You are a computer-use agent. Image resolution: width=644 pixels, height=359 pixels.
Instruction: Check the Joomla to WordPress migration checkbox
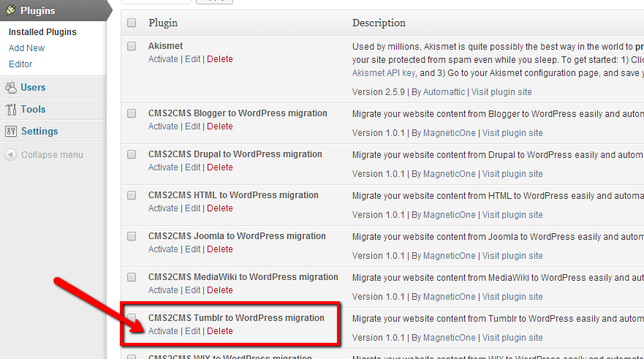pyautogui.click(x=132, y=236)
